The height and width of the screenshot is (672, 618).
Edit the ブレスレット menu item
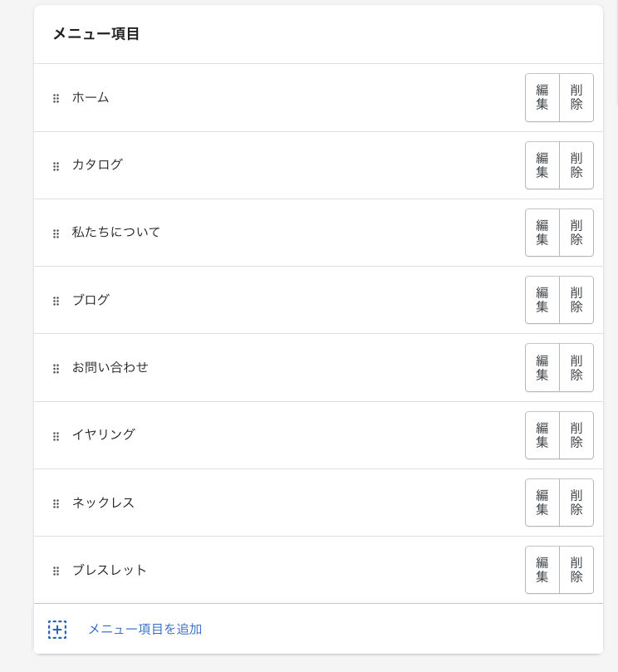point(542,570)
